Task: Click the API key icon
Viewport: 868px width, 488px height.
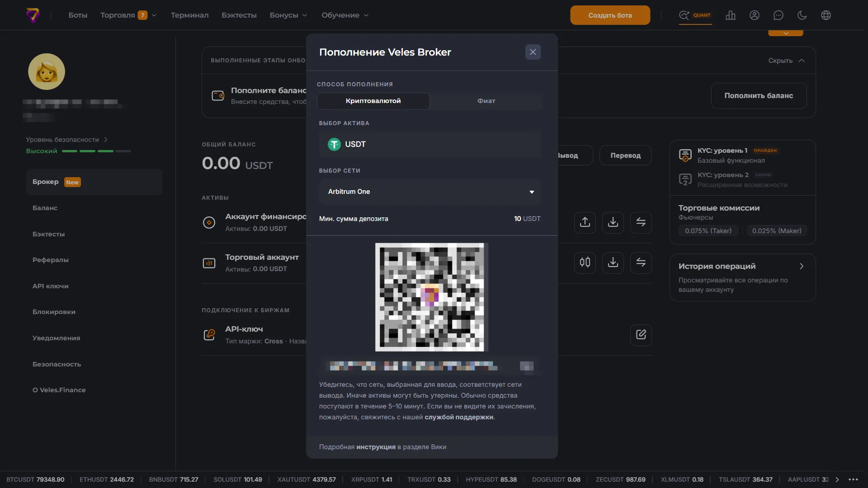Action: [x=209, y=335]
